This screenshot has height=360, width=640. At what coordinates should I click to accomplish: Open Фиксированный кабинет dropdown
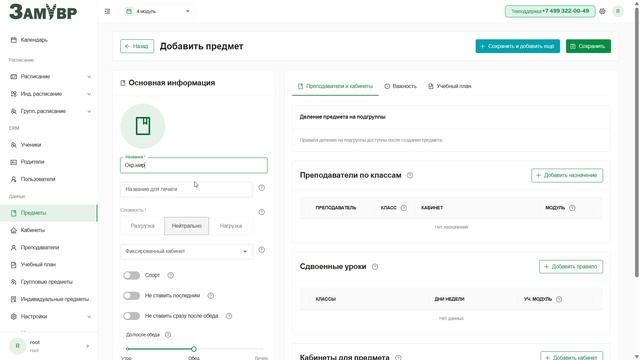coord(187,251)
